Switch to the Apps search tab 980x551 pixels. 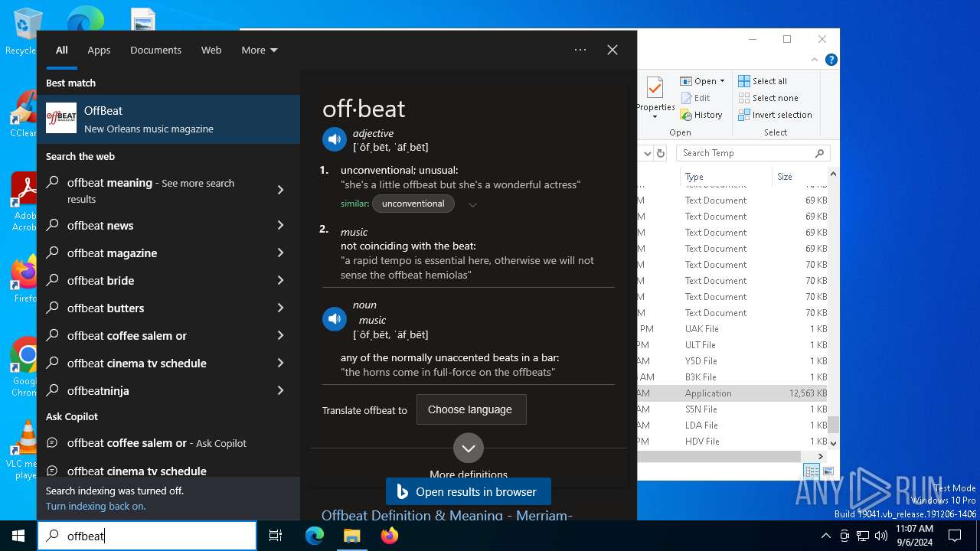[x=99, y=50]
